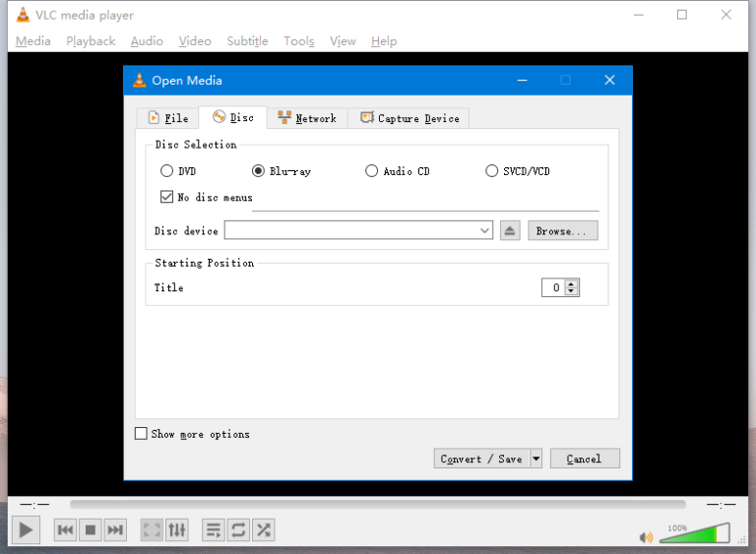
Task: Show the playlist icon
Action: click(x=213, y=530)
